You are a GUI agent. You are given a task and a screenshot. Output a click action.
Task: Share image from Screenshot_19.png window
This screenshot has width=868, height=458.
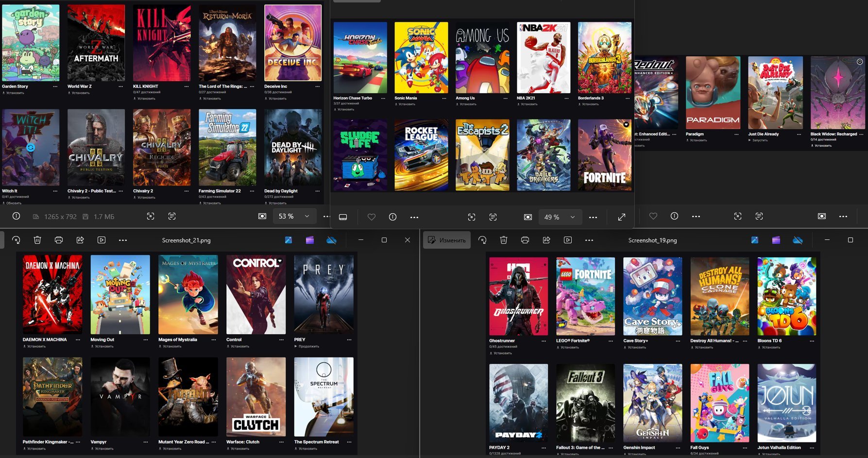pos(546,240)
